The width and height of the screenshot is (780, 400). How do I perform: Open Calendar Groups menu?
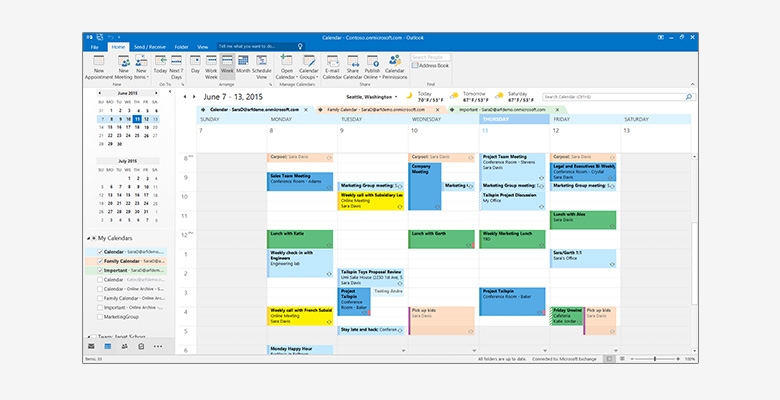tap(309, 67)
